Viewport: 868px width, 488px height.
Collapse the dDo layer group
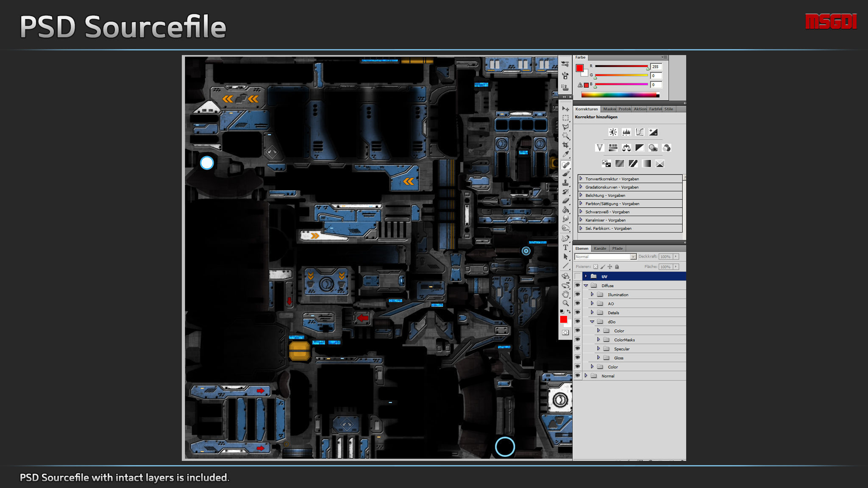click(x=592, y=322)
